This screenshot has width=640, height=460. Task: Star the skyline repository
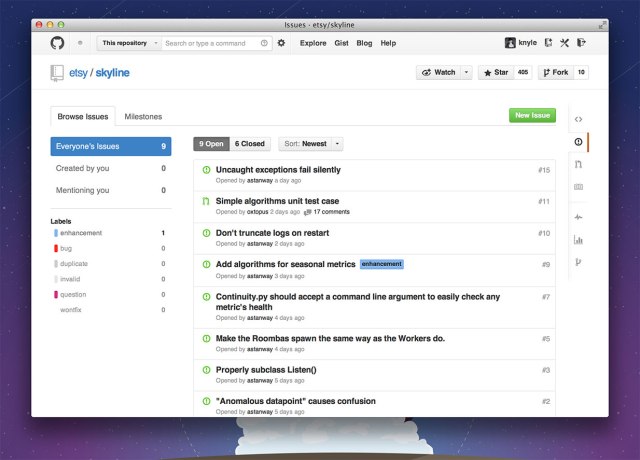point(496,72)
